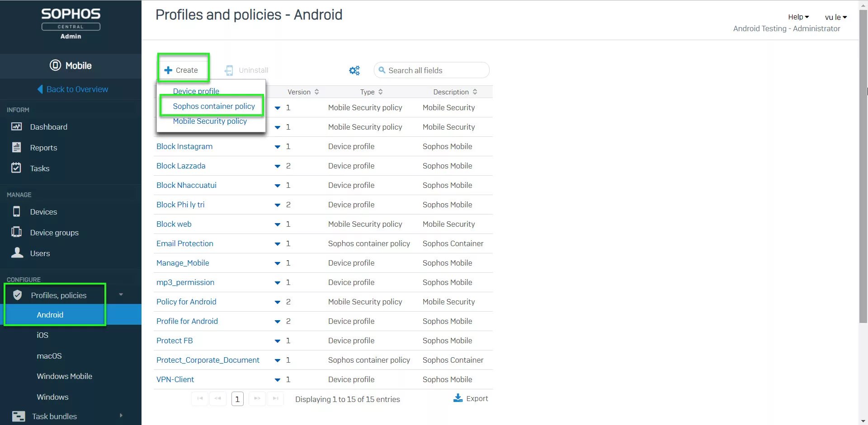Screen dimensions: 868x425
Task: Choose Sophos container policy from Create menu
Action: click(214, 106)
